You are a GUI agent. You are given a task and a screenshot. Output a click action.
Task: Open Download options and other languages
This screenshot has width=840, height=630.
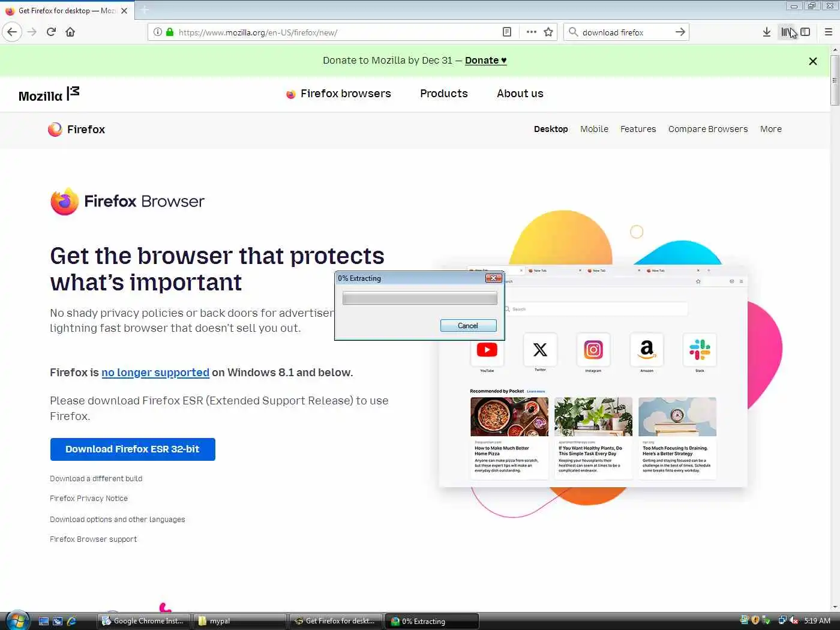118,520
